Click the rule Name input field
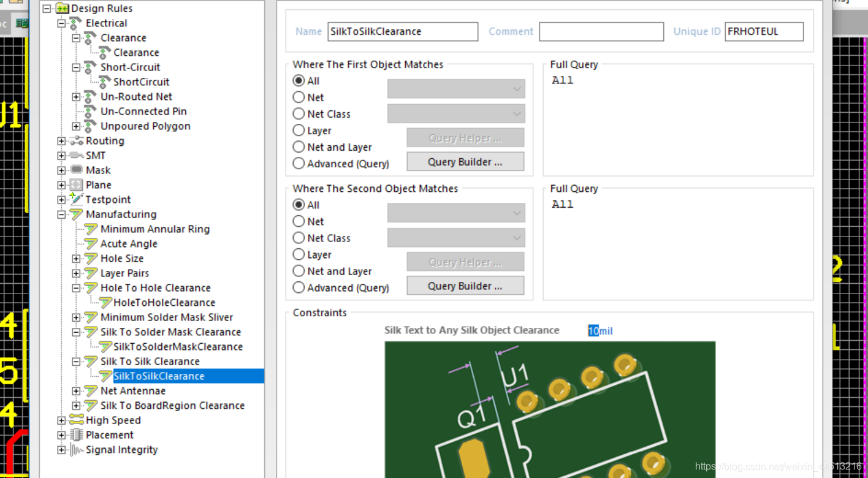This screenshot has height=478, width=868. tap(403, 31)
